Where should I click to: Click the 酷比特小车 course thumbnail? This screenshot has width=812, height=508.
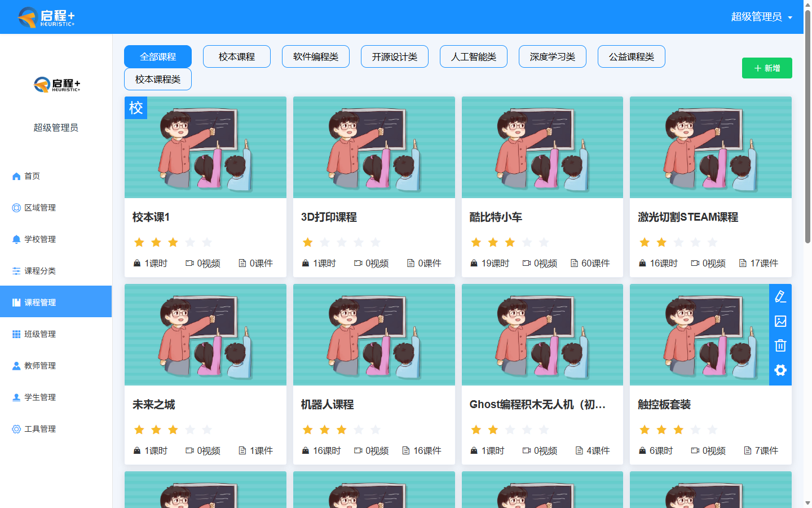point(542,147)
